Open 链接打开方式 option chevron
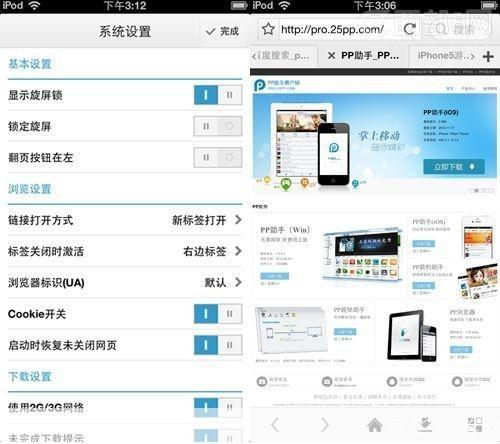This screenshot has height=444, width=500. click(x=238, y=220)
